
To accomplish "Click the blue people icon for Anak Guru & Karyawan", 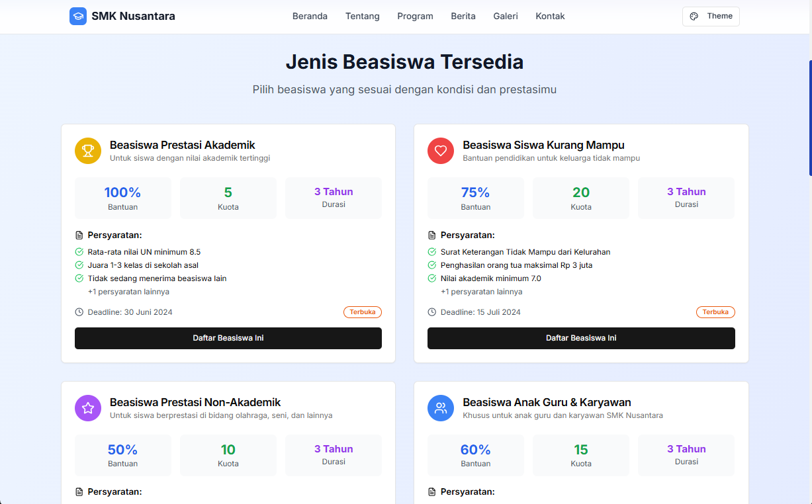I will click(x=441, y=408).
